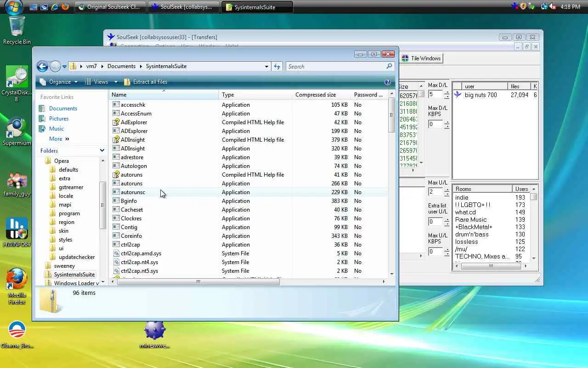
Task: Open Music favorite link
Action: tap(57, 129)
